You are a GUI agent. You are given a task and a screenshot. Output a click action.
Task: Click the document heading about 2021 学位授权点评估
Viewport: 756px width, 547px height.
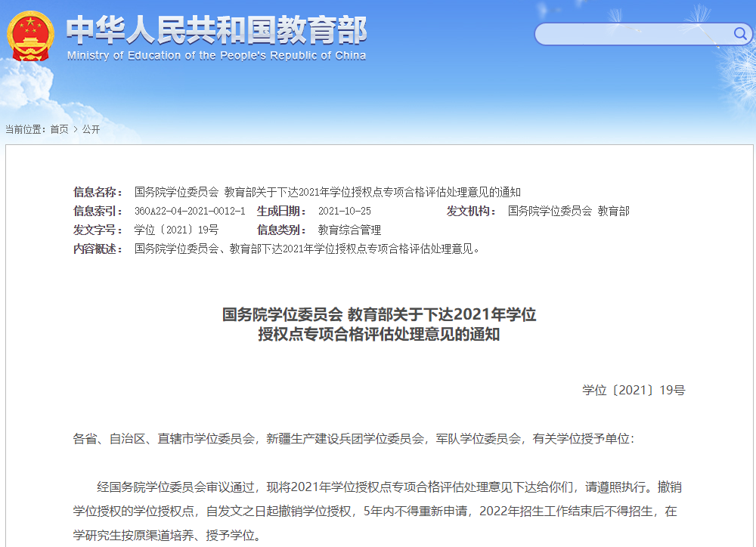click(x=378, y=325)
